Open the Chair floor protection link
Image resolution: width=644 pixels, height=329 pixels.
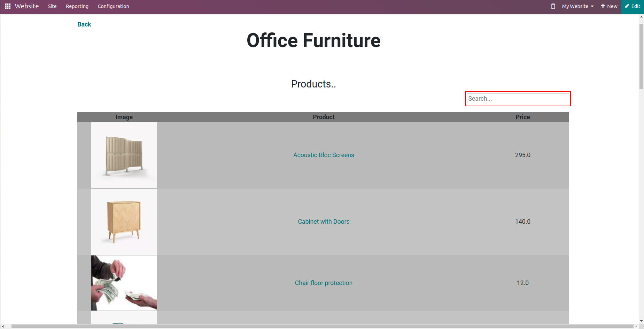[x=324, y=283]
